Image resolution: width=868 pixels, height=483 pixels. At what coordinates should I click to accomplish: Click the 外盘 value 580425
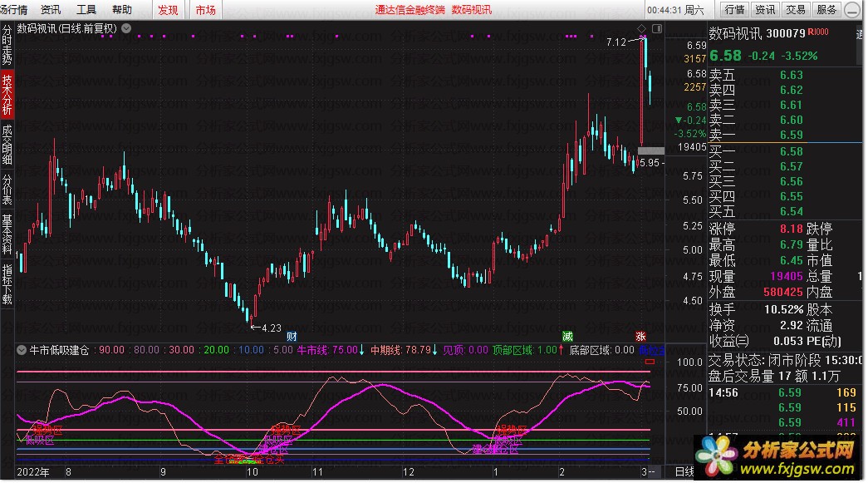pyautogui.click(x=782, y=291)
